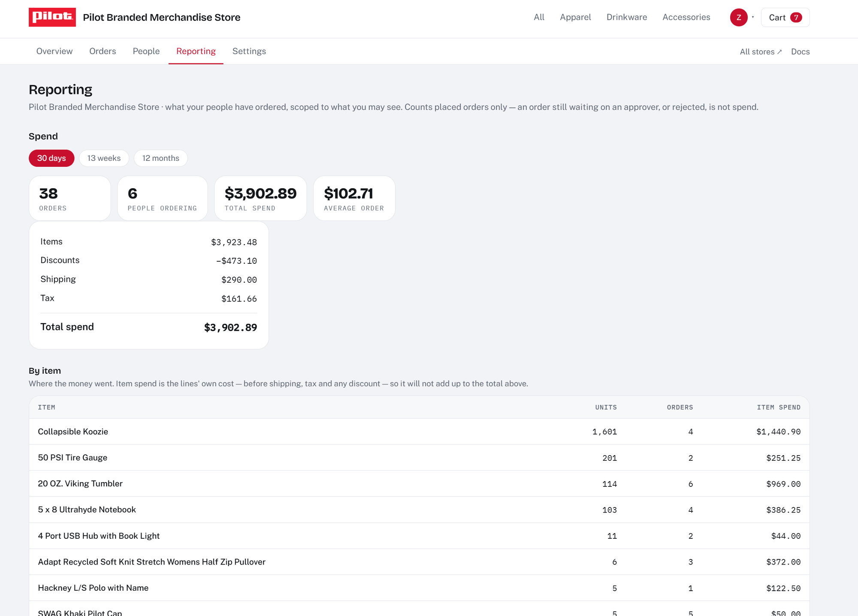Select the 5 x 8 Ultrahyde Notebook row
Image resolution: width=858 pixels, height=616 pixels.
point(419,510)
